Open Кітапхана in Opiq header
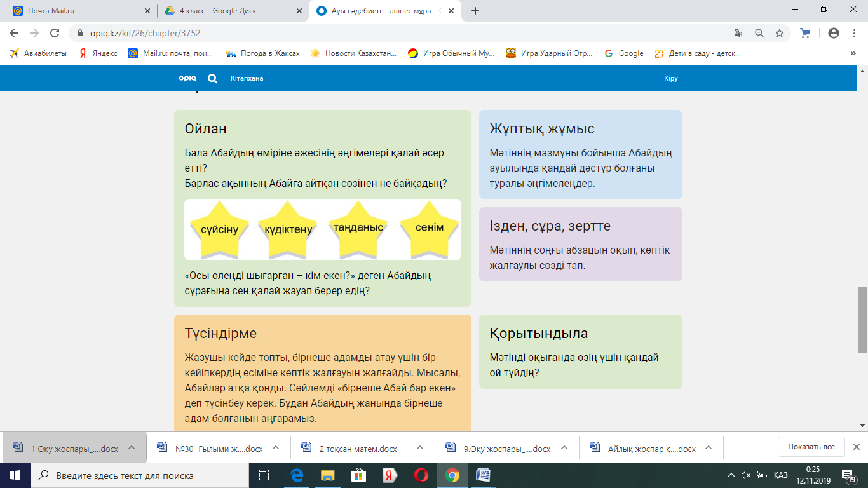The height and width of the screenshot is (488, 868). pos(247,79)
